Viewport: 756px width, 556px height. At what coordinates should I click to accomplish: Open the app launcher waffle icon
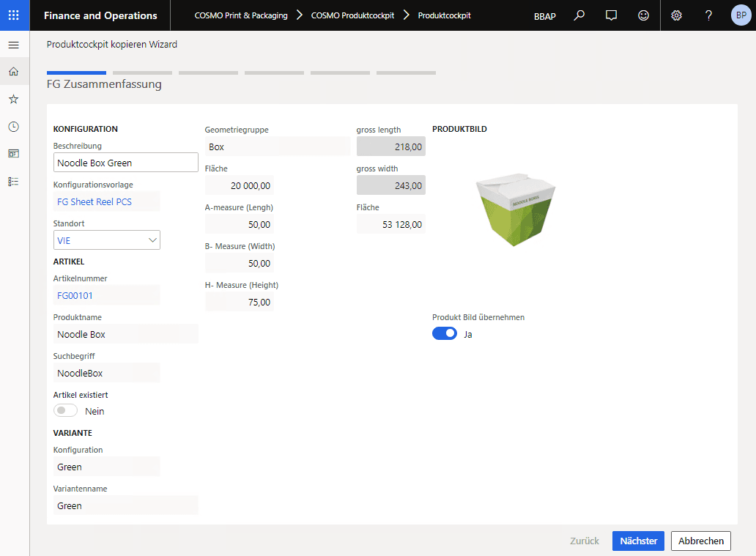14,15
